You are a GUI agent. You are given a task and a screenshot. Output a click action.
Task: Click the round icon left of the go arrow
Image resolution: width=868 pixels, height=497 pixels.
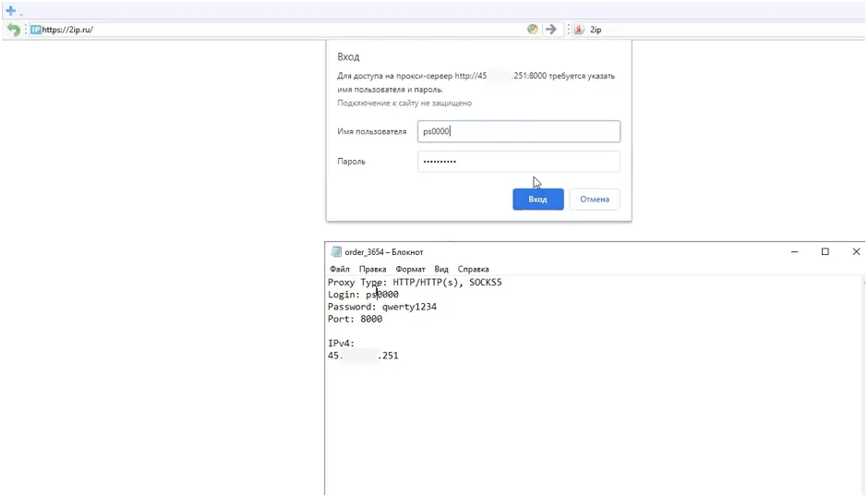pos(533,30)
